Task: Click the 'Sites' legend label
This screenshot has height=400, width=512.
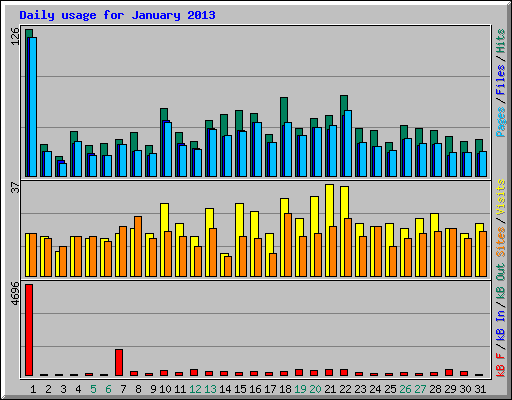Action: pos(500,242)
